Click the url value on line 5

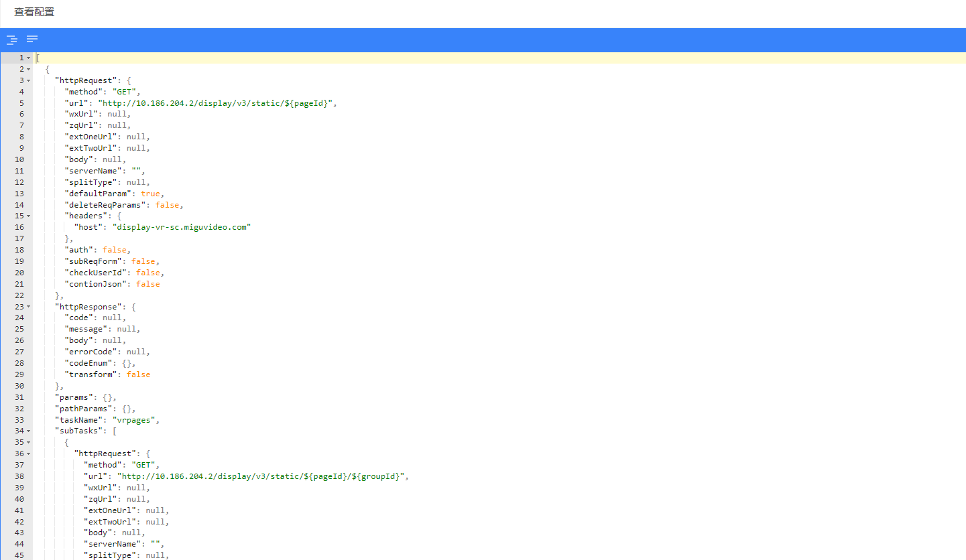pyautogui.click(x=217, y=103)
